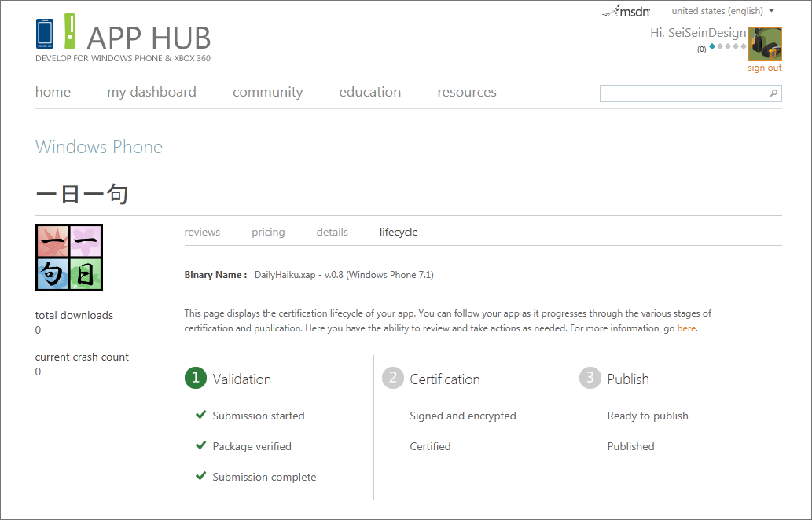Screen dimensions: 812x520
Task: Open the MSDN logo link
Action: point(626,11)
